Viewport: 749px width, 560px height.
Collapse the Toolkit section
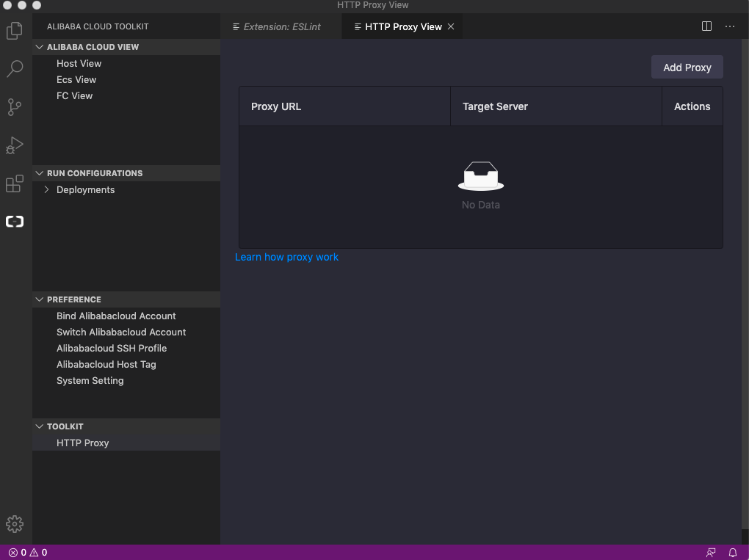(x=41, y=426)
